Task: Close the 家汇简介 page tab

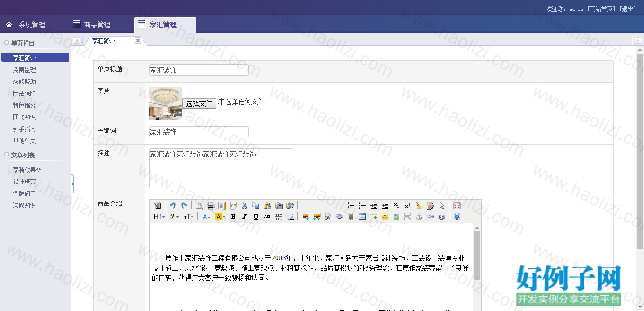Action: (138, 41)
